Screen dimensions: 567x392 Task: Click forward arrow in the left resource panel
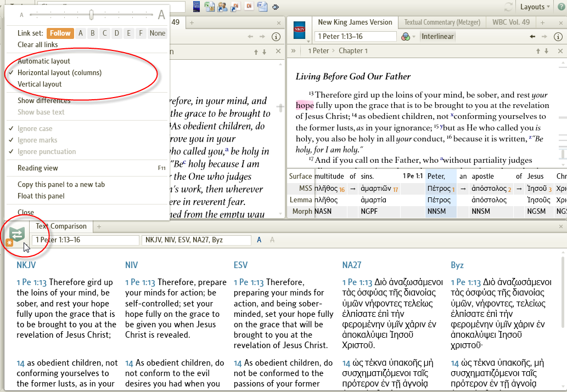point(262,37)
